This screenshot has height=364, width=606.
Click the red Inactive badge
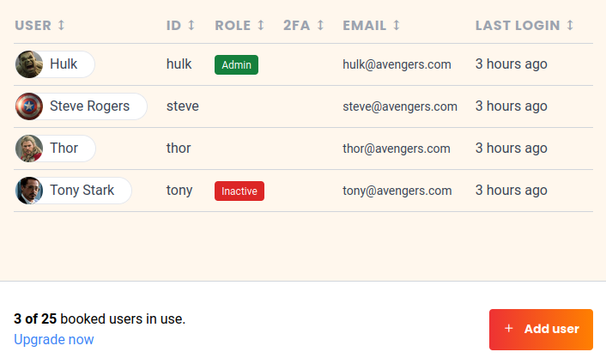click(x=239, y=191)
